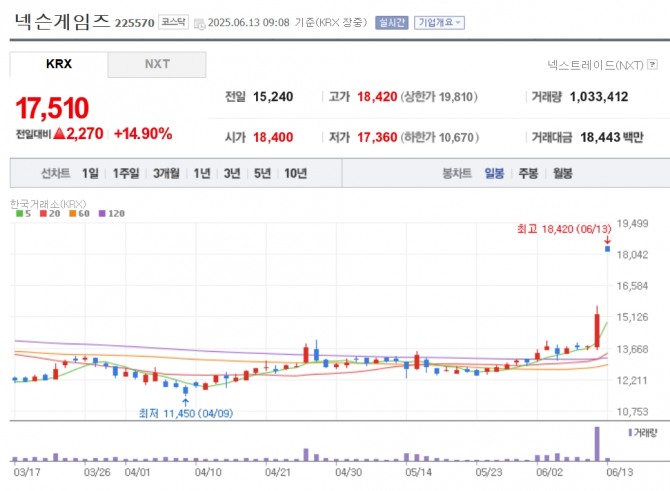Click the 최저 11,450 low marker
Screen dimensions: 670x491
point(185,411)
